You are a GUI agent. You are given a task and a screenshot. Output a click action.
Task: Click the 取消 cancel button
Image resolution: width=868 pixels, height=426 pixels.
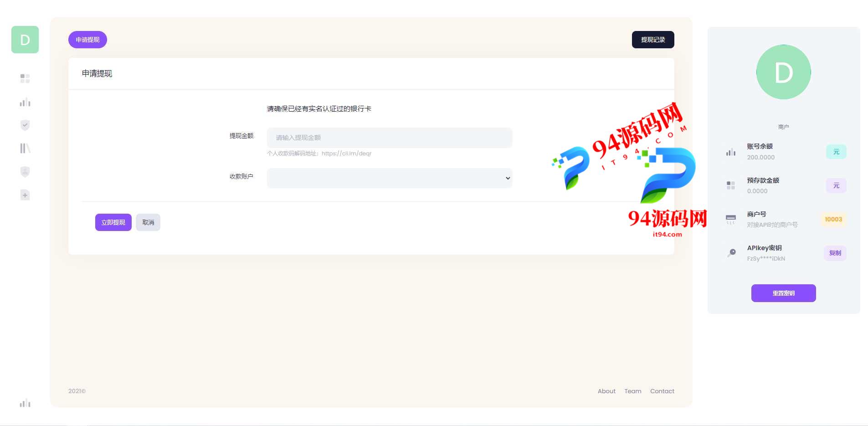[148, 222]
